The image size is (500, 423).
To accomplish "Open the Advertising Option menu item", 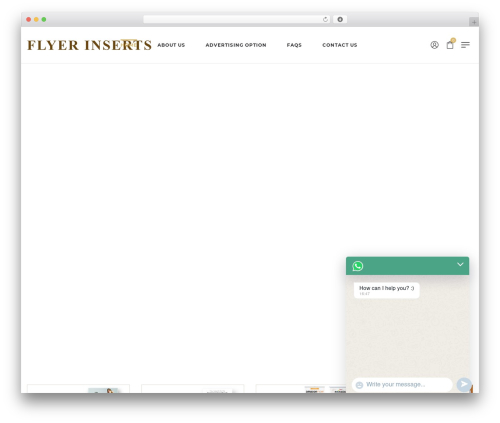I will tap(236, 45).
